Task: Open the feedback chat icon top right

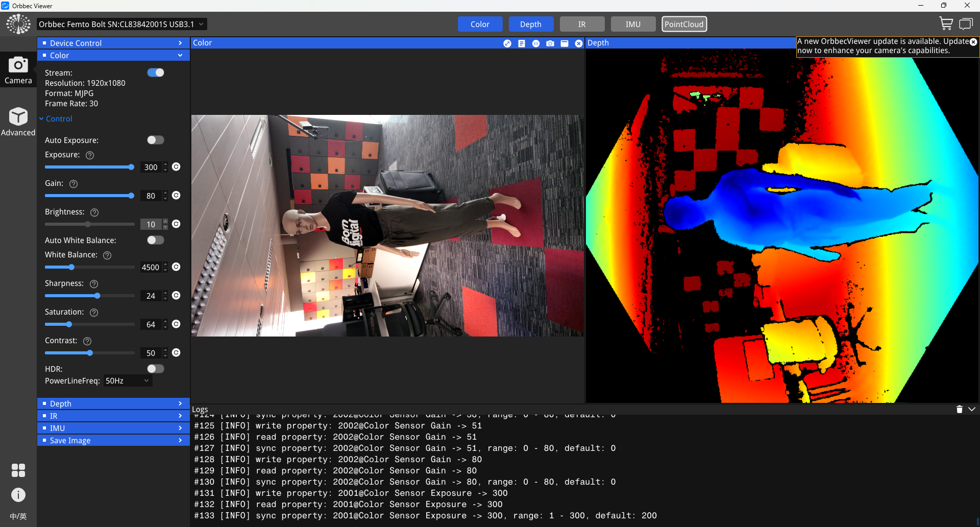Action: [x=966, y=23]
